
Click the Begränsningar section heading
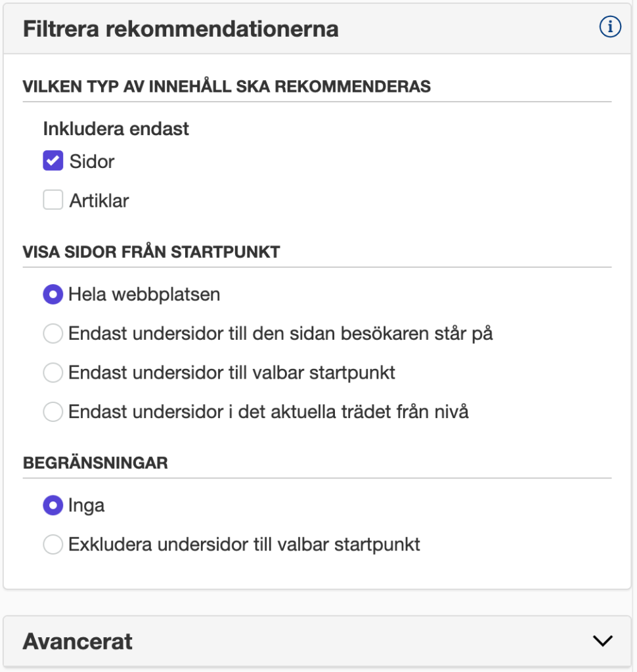click(95, 463)
